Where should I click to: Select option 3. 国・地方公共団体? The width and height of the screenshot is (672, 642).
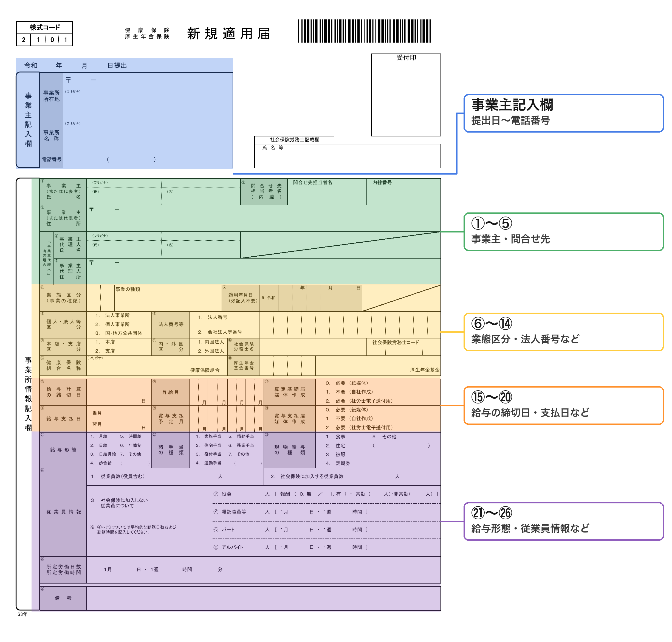(118, 333)
